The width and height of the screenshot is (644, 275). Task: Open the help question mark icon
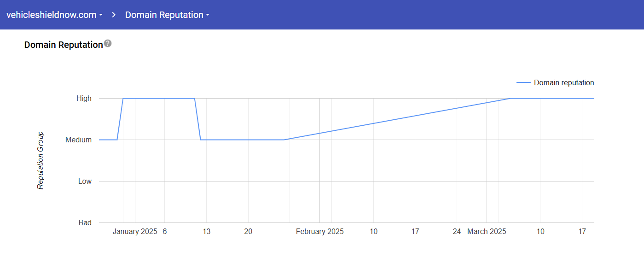click(x=108, y=44)
